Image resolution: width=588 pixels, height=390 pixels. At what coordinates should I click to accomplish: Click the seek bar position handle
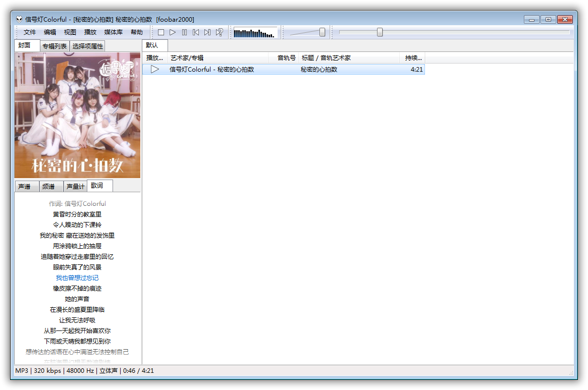point(380,32)
